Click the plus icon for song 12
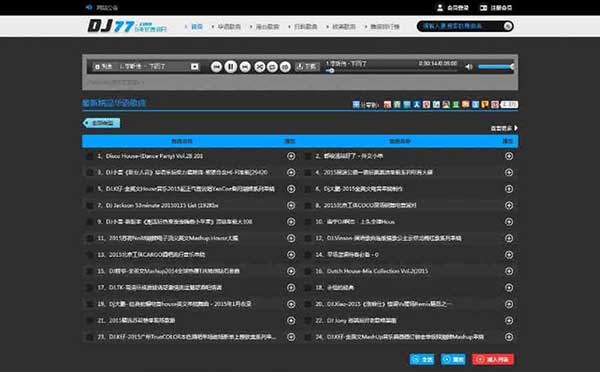The height and width of the screenshot is (372, 600). point(509,238)
